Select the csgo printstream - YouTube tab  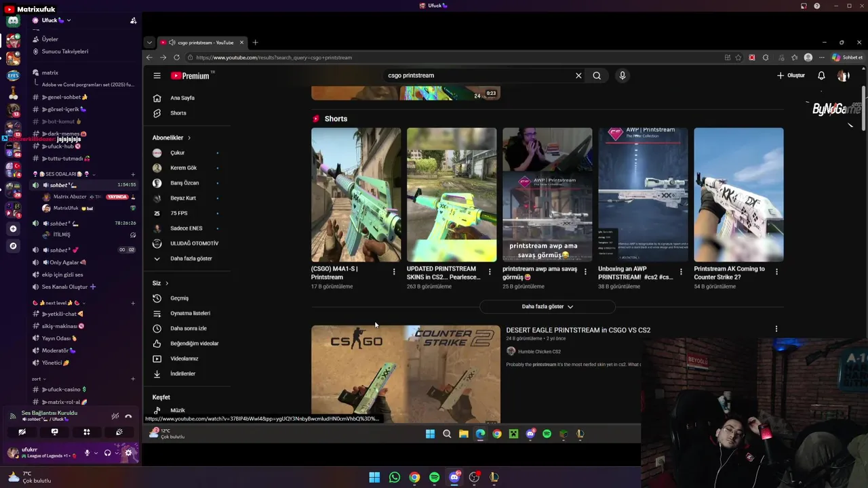pyautogui.click(x=202, y=43)
